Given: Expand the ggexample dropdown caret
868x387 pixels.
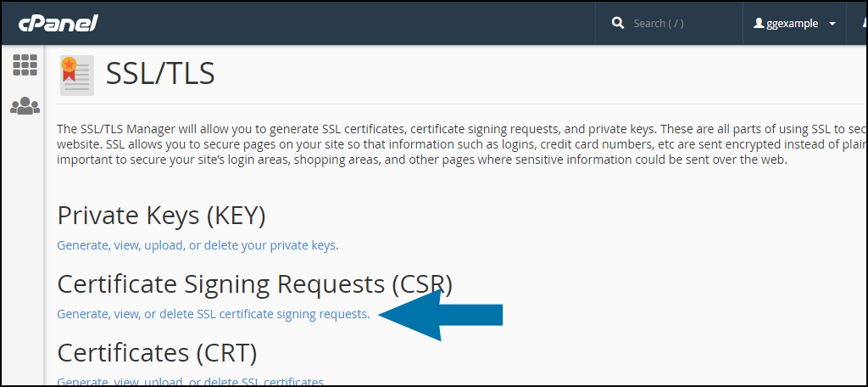Looking at the screenshot, I should point(832,24).
